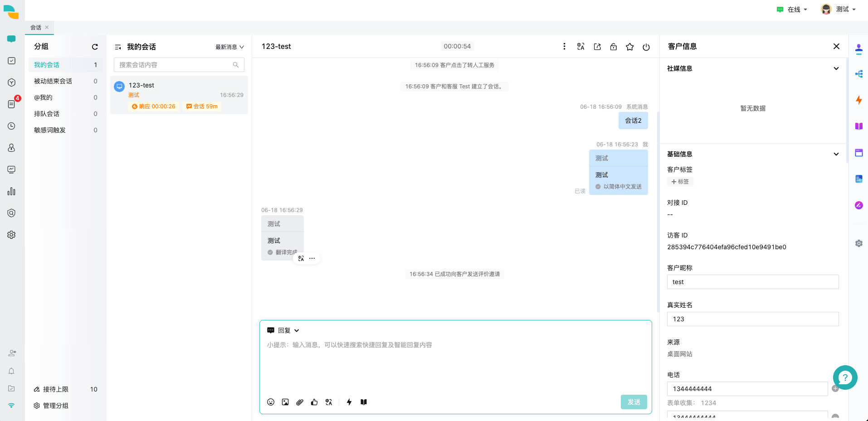Screen dimensions: 868x421
Task: Open more actions on received message
Action: pos(312,258)
